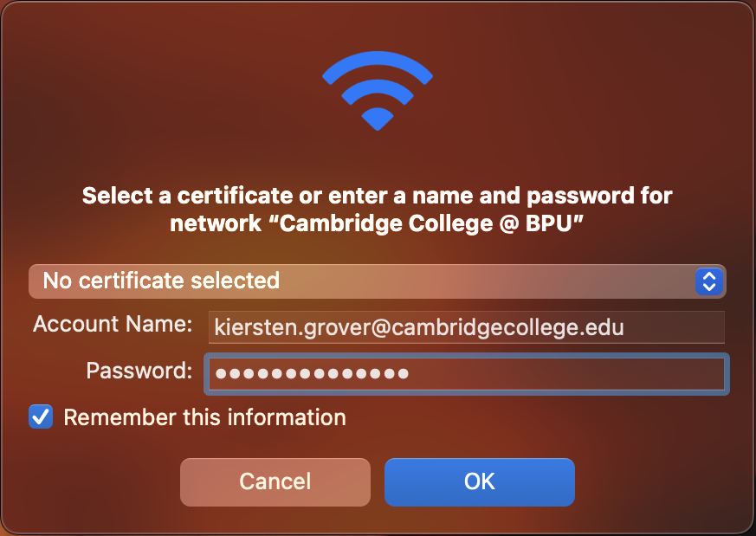
Task: Click the "Password:" label
Action: (x=139, y=371)
